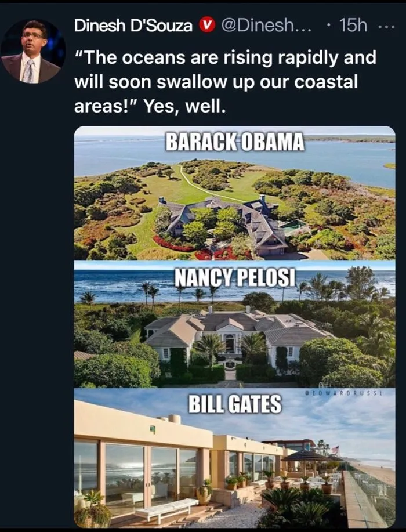Click the thatched umbrella on the Gates patio
Screen dimensions: 406x532
click(x=305, y=457)
